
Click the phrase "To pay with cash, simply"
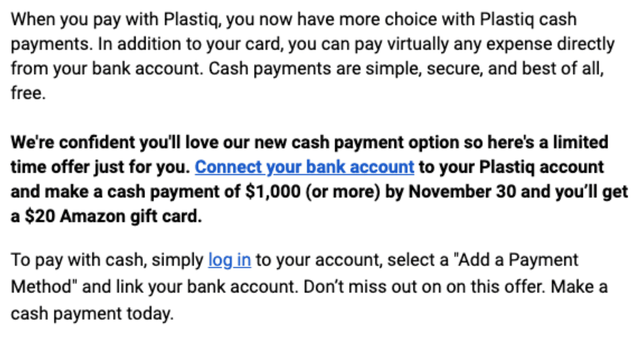point(107,260)
